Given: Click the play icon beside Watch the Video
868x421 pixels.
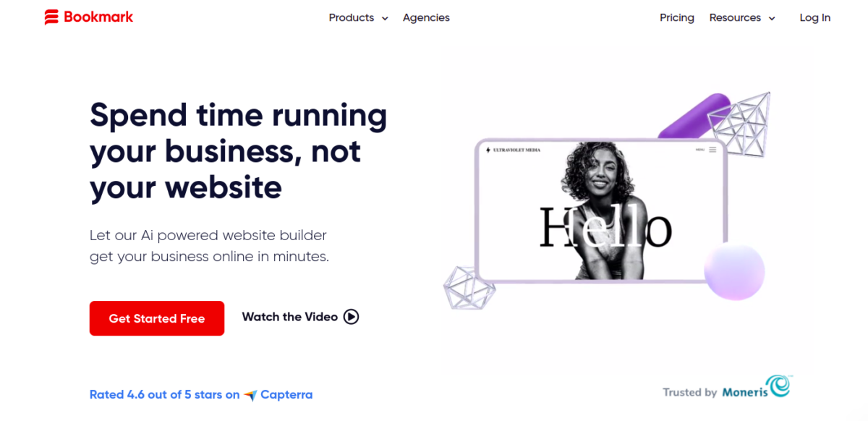Looking at the screenshot, I should 351,316.
